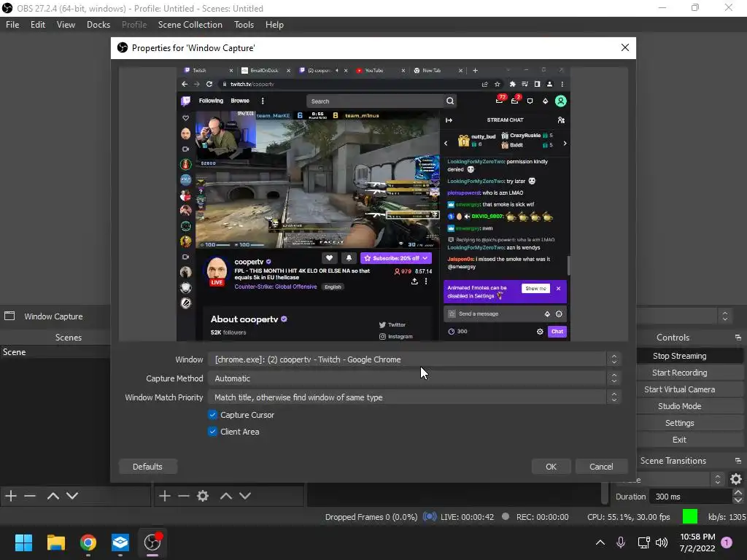Click the volume speaker tray icon

coord(662,542)
